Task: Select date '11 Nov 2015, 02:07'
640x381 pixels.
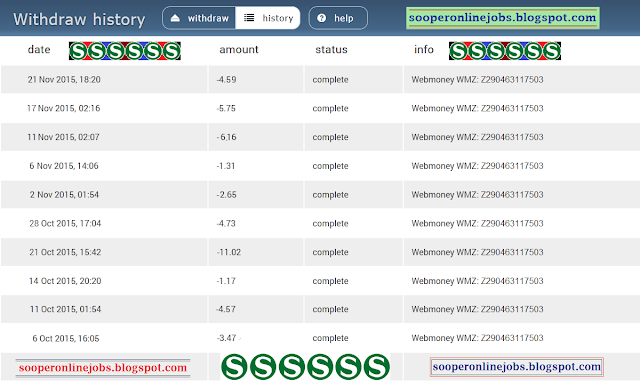Action: tap(63, 137)
